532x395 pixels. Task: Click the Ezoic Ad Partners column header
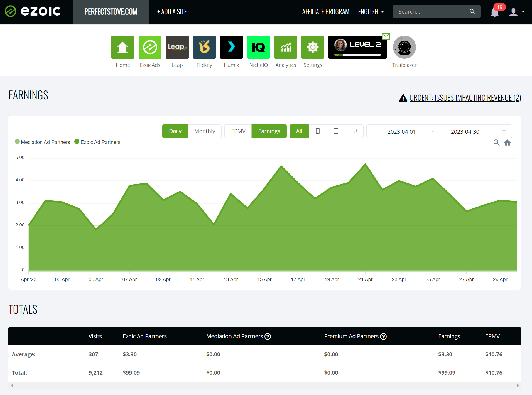145,336
